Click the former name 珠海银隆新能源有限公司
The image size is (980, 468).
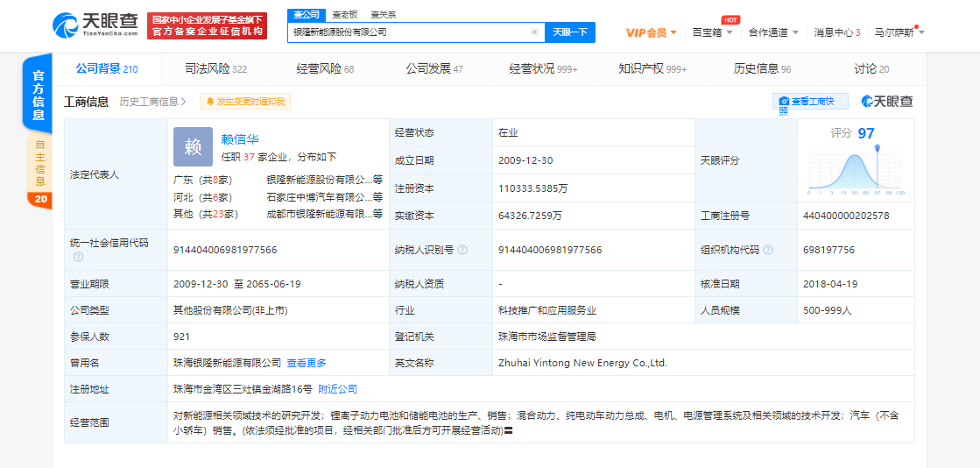(x=228, y=362)
